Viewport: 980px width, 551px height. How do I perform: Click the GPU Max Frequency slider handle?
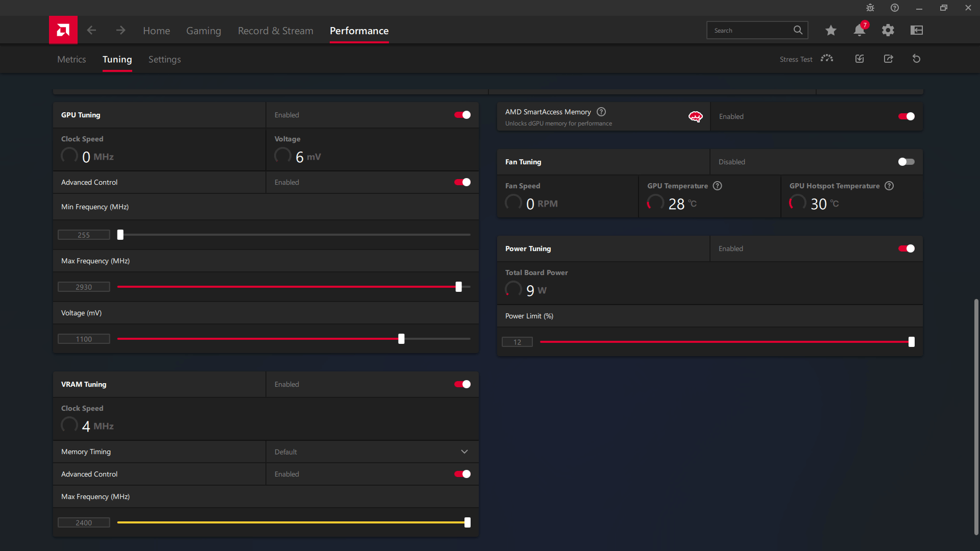[x=459, y=287]
